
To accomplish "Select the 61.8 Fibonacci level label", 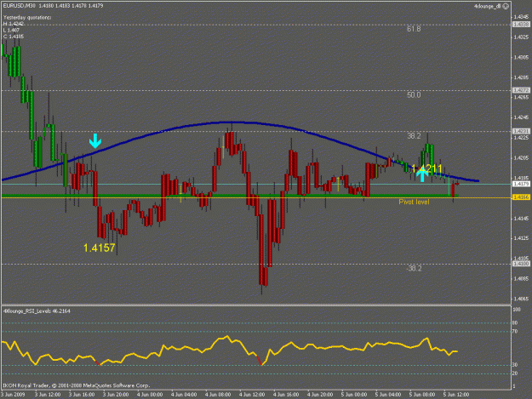I will (414, 29).
